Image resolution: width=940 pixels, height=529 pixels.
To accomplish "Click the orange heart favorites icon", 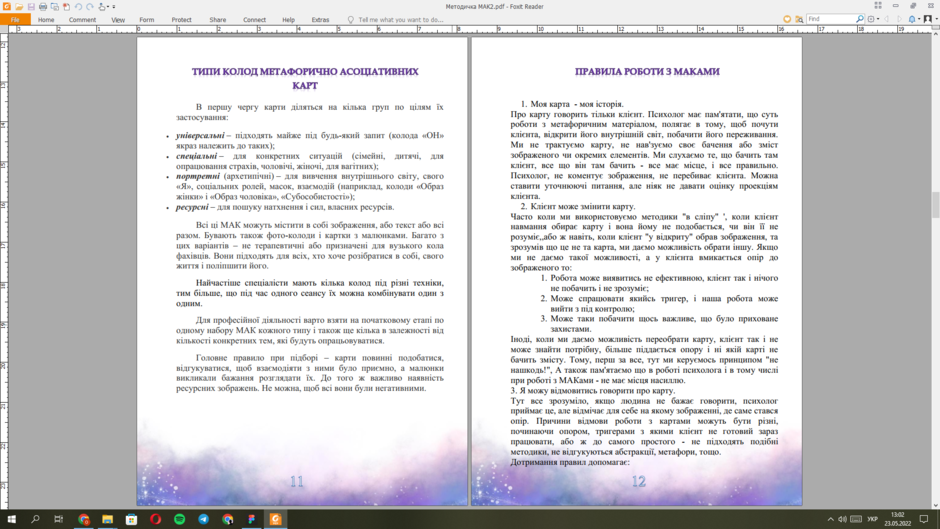I will (x=787, y=19).
